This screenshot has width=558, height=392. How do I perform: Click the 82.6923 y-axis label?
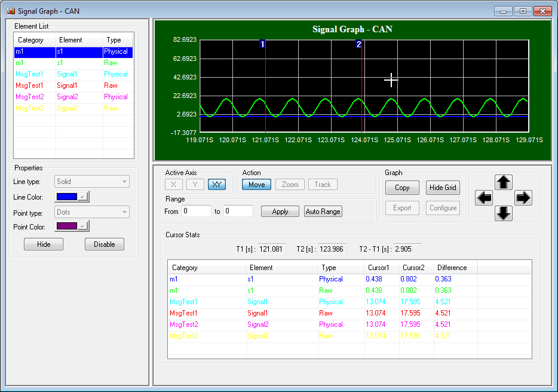click(185, 40)
